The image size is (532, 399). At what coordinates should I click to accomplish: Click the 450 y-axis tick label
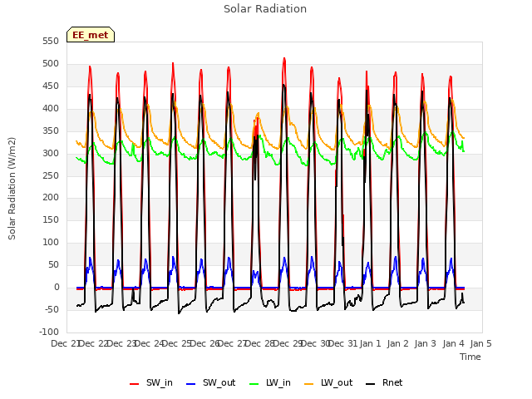coord(51,86)
